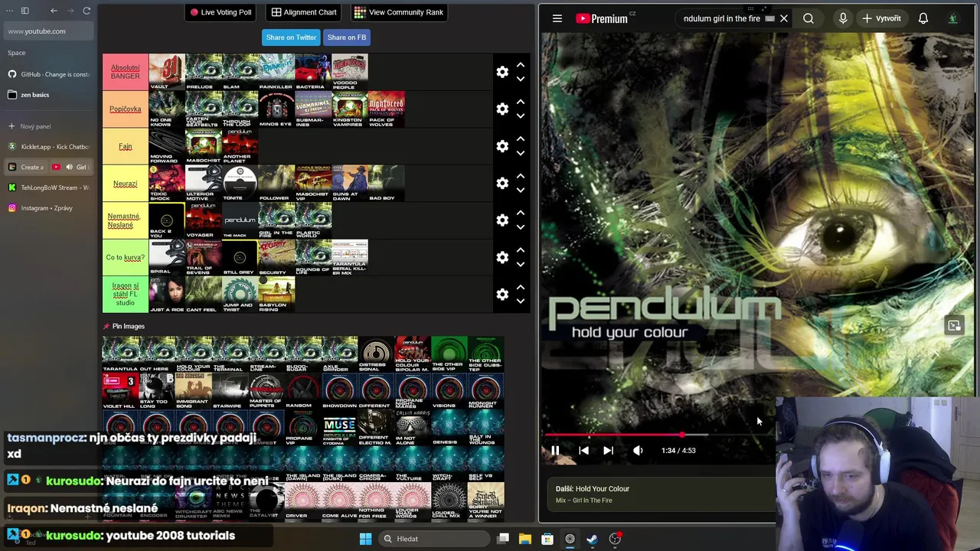Click Share on FB button
This screenshot has width=980, height=551.
(x=347, y=37)
